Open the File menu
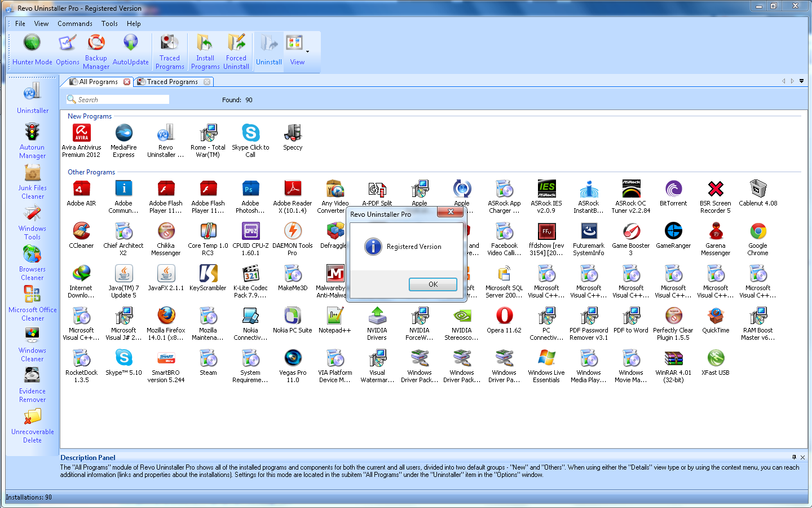This screenshot has width=812, height=508. pyautogui.click(x=20, y=24)
